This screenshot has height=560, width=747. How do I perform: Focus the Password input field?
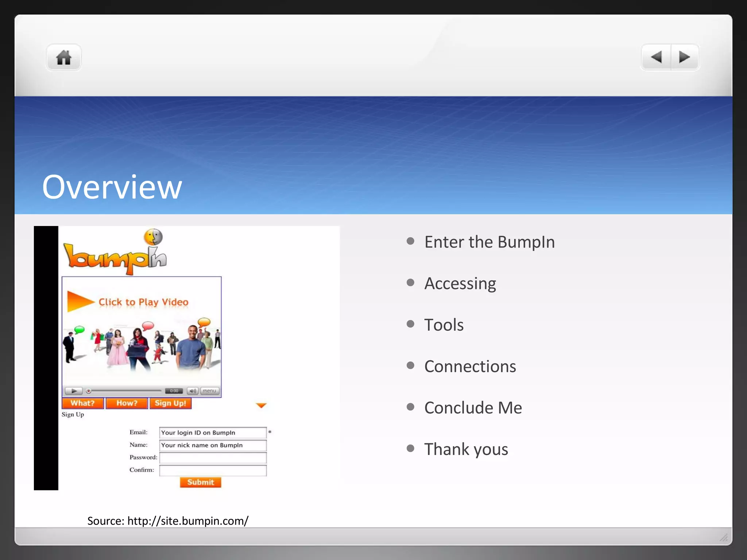tap(213, 458)
